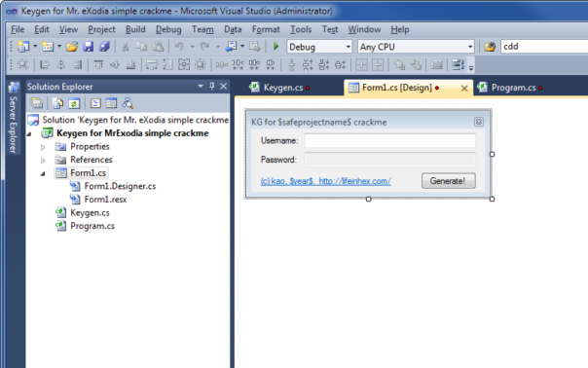The width and height of the screenshot is (588, 368).
Task: Click Solution Explorer Refresh icon
Action: pos(74,103)
